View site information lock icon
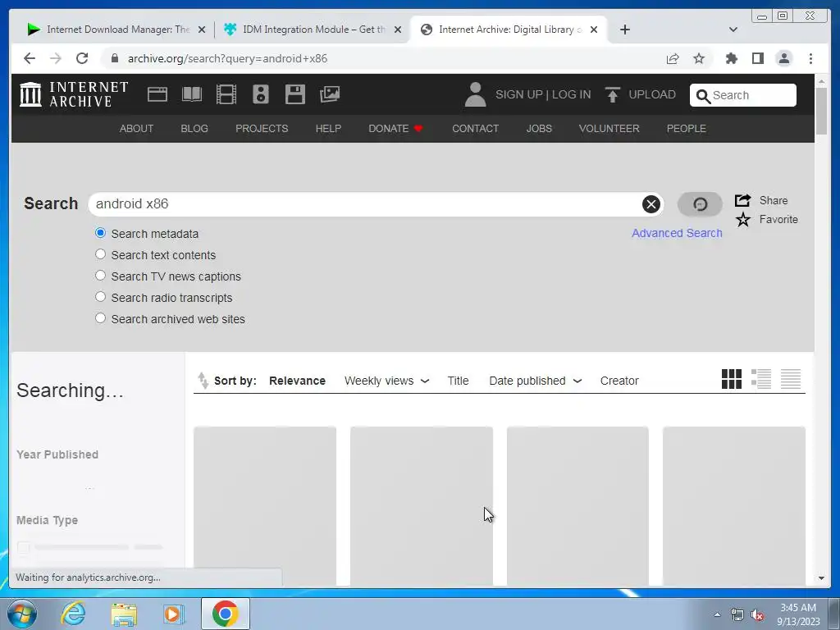840x630 pixels. [114, 58]
